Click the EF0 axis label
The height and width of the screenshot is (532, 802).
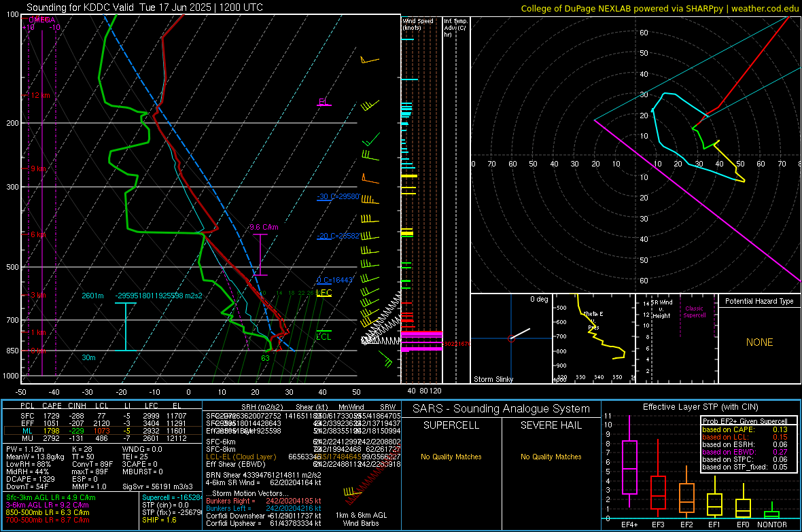tap(743, 525)
